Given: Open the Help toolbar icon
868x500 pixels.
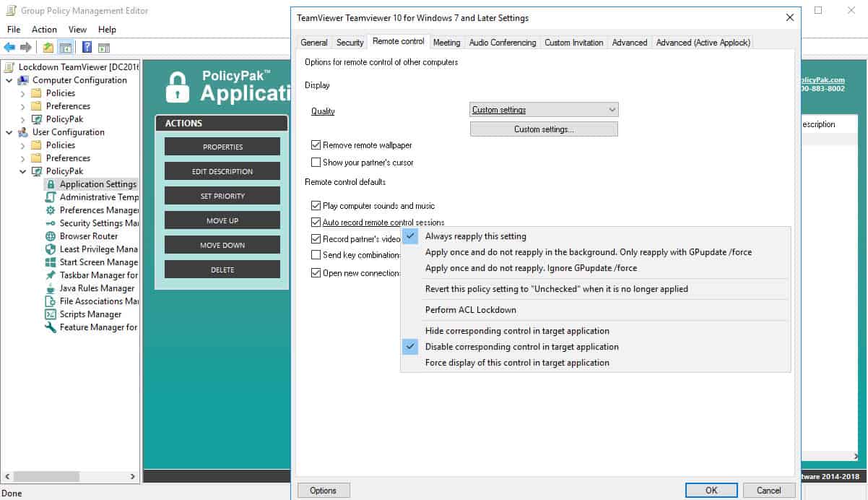Looking at the screenshot, I should [87, 48].
